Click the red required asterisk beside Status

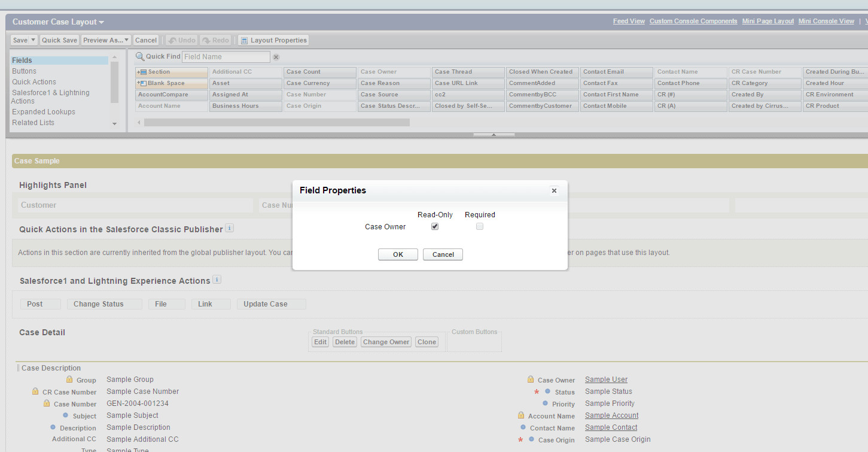[x=537, y=392]
